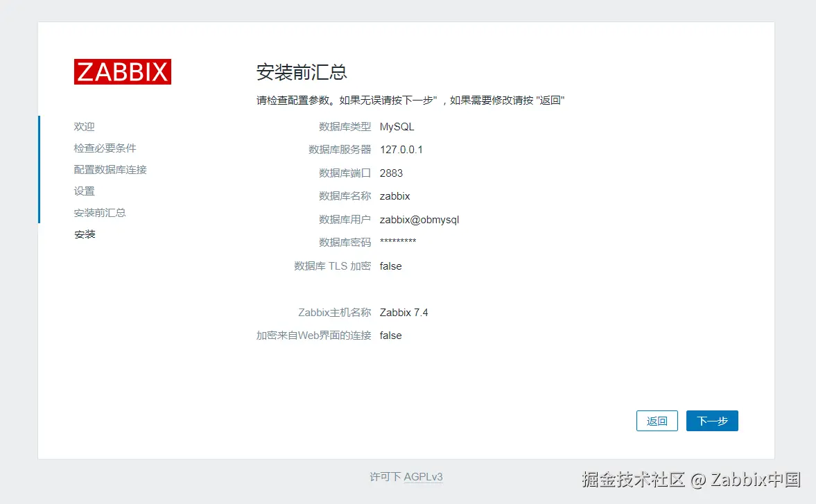Click the database name value zabbix
The height and width of the screenshot is (504, 816).
point(395,196)
